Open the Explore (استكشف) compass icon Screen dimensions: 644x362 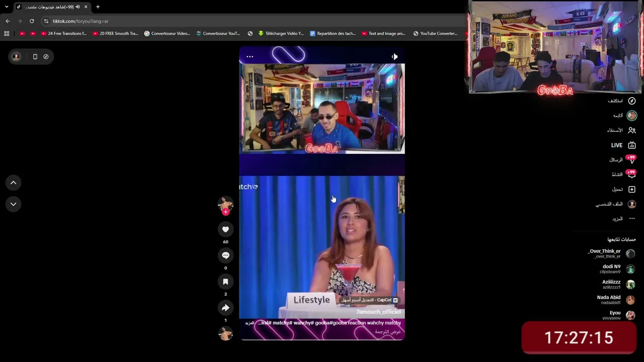(x=632, y=101)
